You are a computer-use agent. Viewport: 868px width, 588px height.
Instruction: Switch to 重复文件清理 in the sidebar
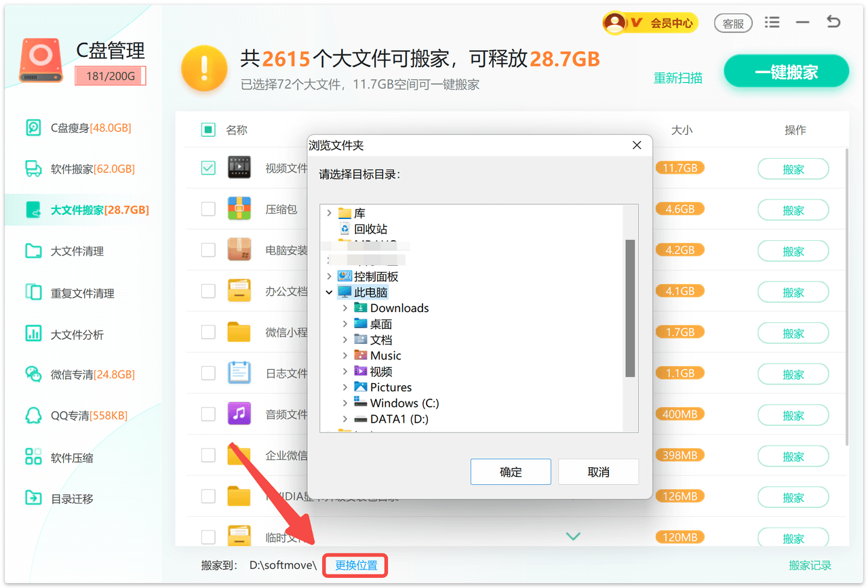tap(82, 293)
